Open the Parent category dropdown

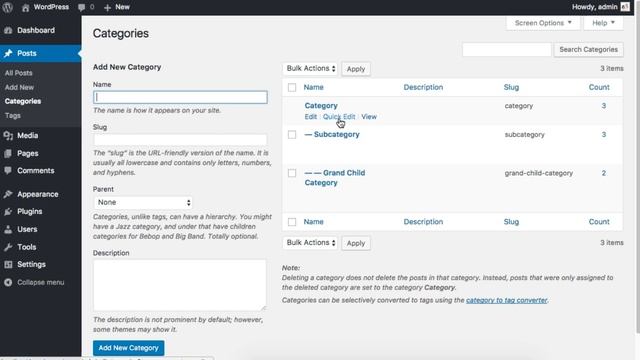click(143, 202)
